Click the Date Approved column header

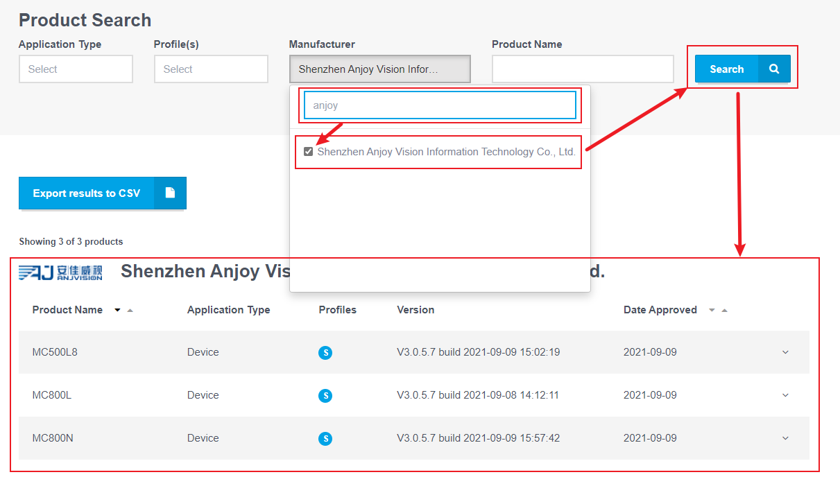coord(660,310)
